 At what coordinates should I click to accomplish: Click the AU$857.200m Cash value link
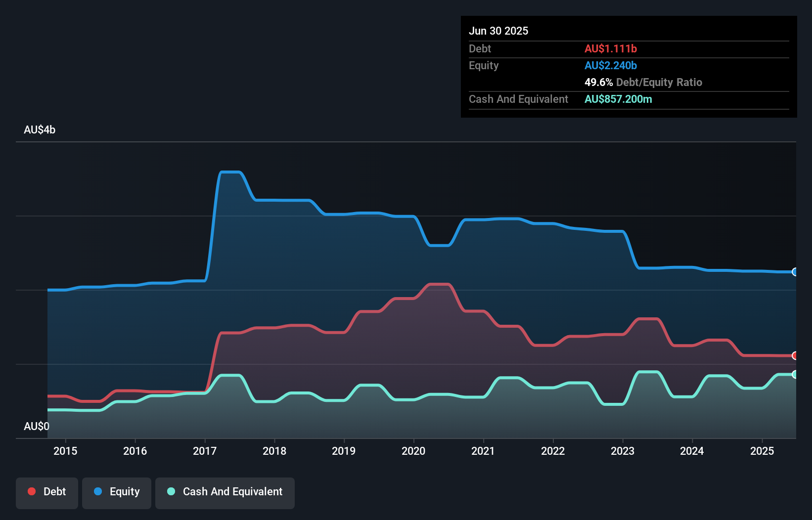point(619,99)
